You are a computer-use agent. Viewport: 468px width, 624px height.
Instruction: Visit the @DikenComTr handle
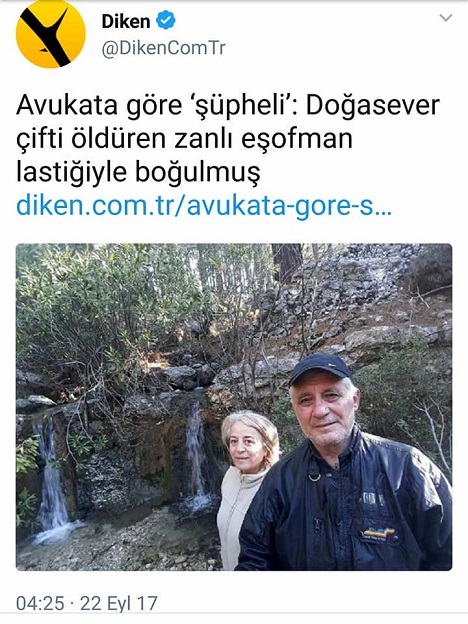click(x=164, y=49)
